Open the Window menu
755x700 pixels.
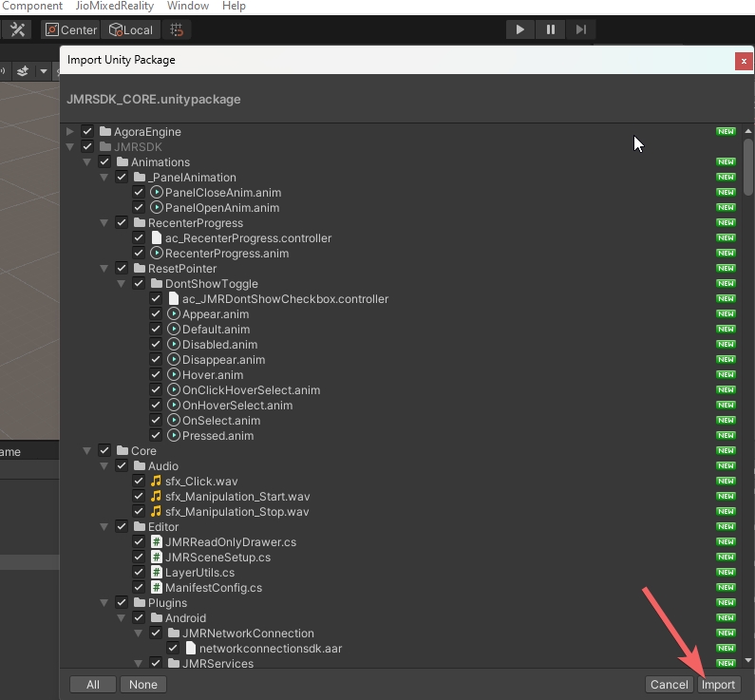187,6
